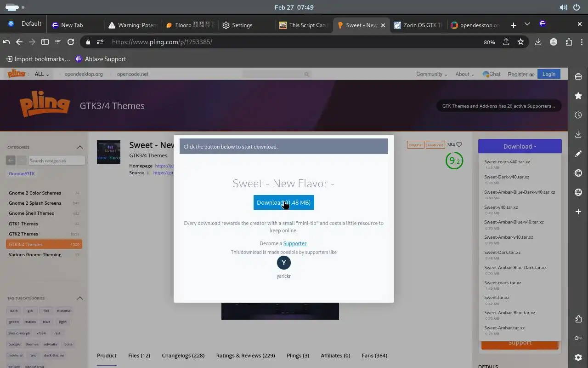Open the briefcase panel in browser sidebar

578,76
